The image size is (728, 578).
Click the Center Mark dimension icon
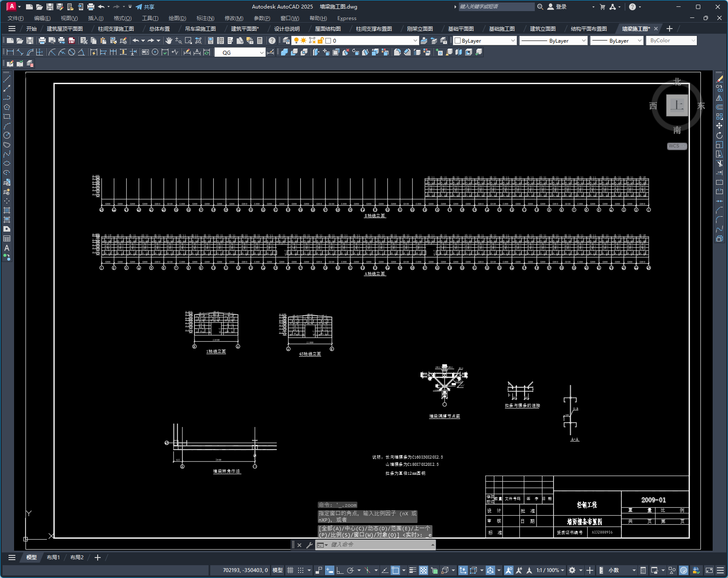155,52
